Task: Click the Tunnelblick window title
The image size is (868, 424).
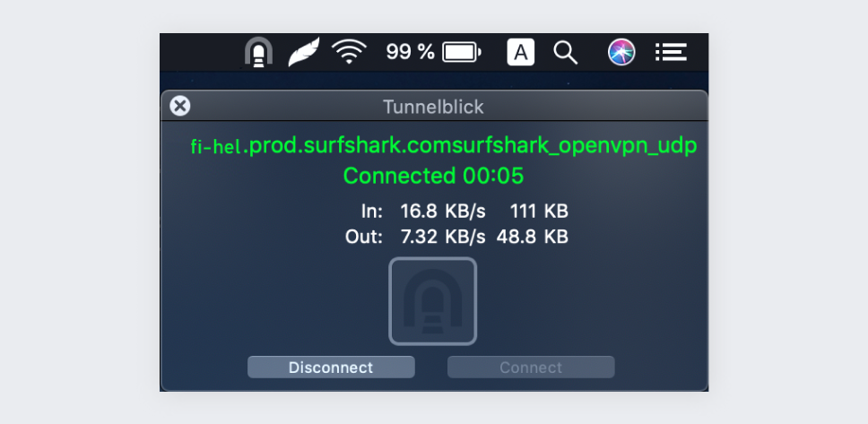Action: 433,108
